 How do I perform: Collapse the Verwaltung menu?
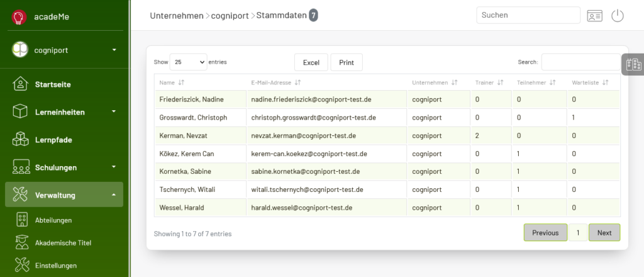[x=65, y=195]
